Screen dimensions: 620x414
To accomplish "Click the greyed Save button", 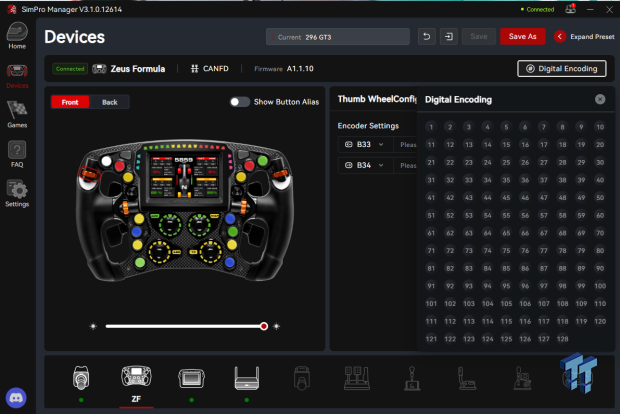I will point(478,37).
